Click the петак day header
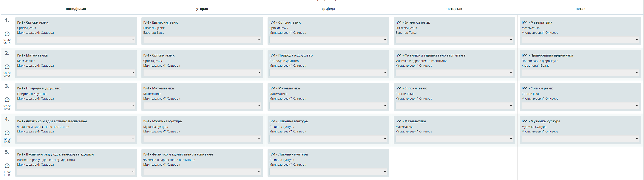This screenshot has height=180, width=644. (x=580, y=9)
